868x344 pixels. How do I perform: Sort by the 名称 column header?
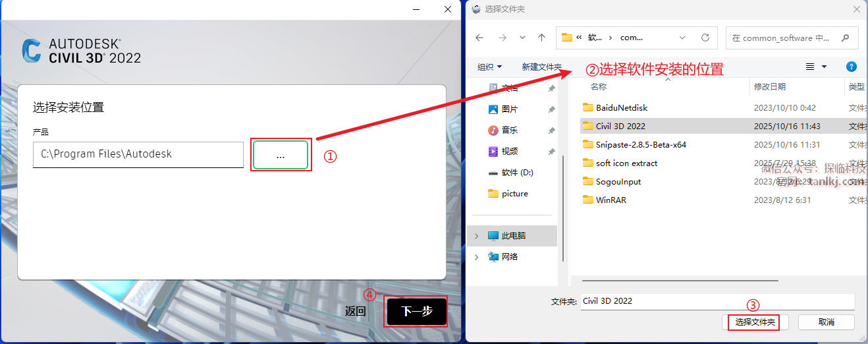tap(599, 86)
